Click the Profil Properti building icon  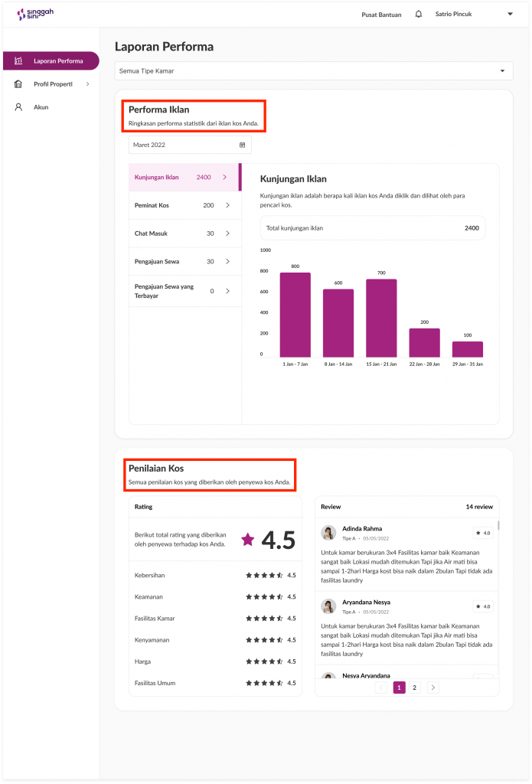click(18, 83)
